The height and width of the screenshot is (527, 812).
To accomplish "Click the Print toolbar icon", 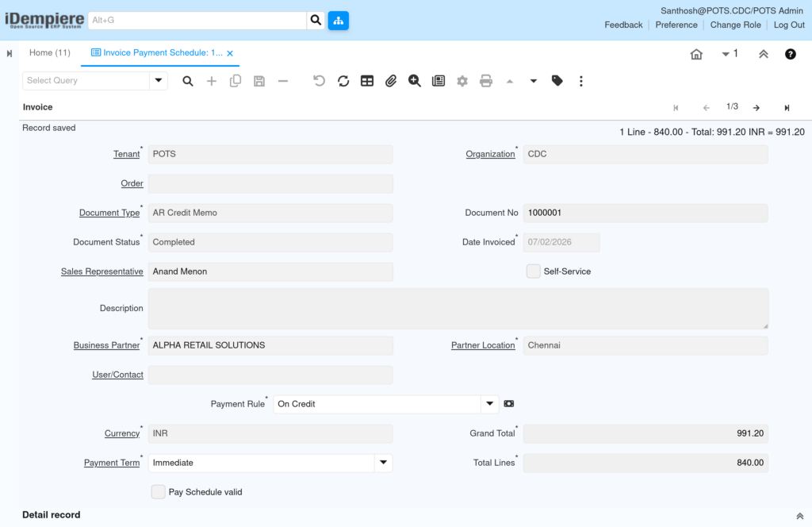I will 486,81.
